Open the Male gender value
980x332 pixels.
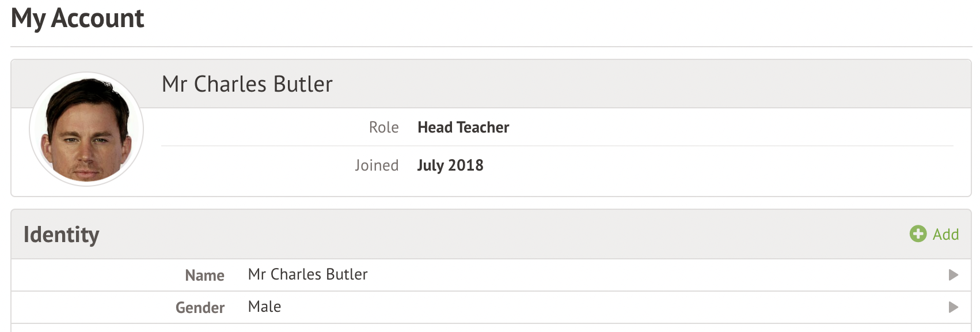tap(264, 307)
